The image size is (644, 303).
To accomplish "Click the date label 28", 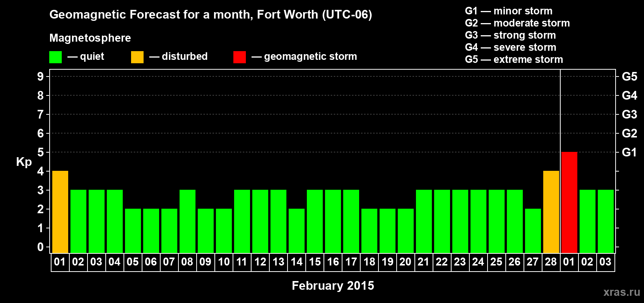I will 551,262.
